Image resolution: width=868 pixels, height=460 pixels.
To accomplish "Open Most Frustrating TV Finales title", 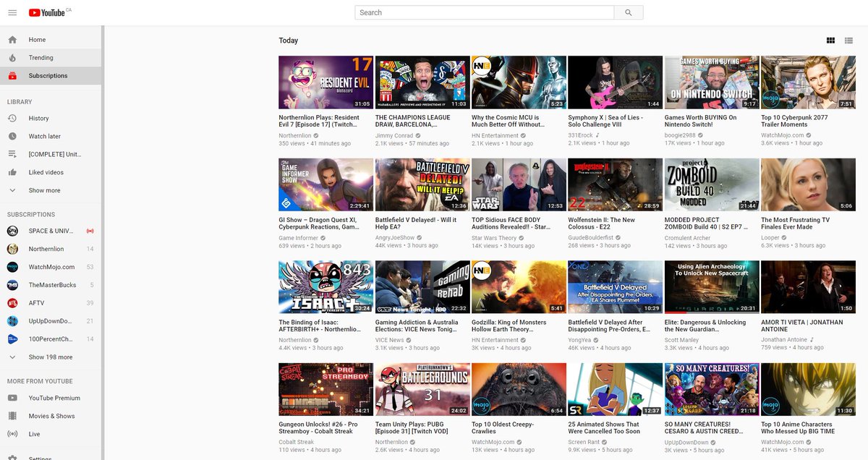I will point(796,223).
